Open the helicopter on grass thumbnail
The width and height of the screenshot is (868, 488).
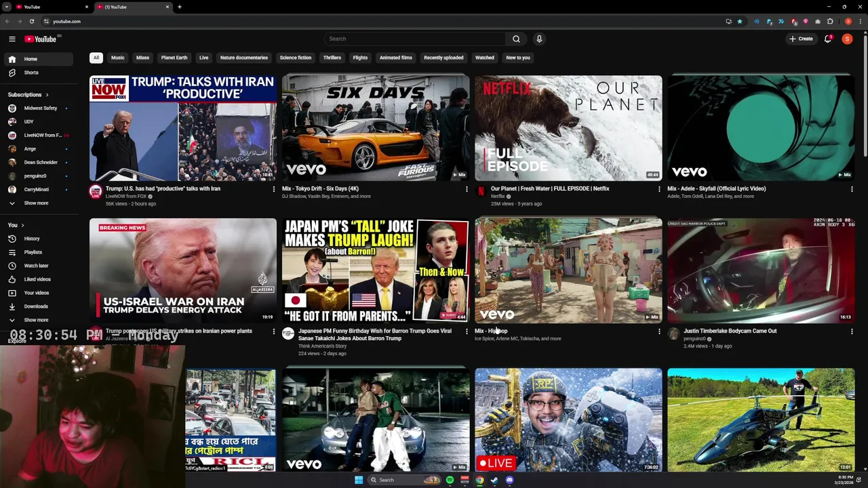[x=761, y=420]
